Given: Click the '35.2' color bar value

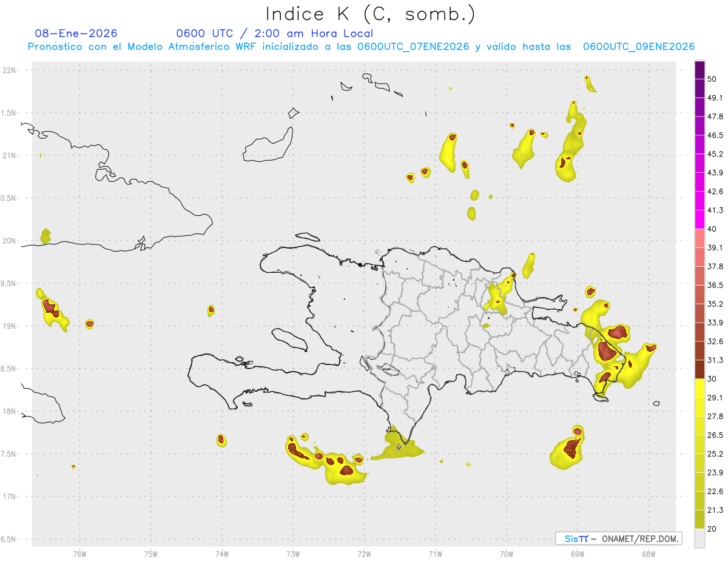Looking at the screenshot, I should pyautogui.click(x=715, y=304).
